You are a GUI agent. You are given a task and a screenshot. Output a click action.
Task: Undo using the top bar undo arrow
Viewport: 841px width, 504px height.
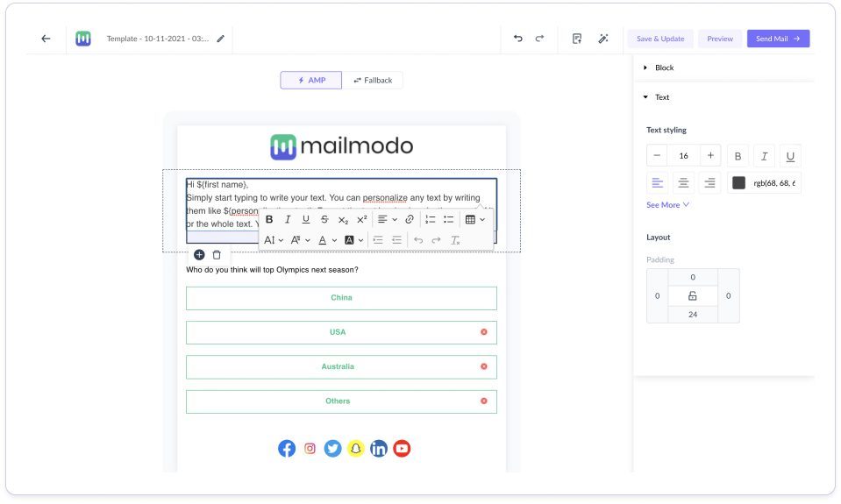(517, 38)
